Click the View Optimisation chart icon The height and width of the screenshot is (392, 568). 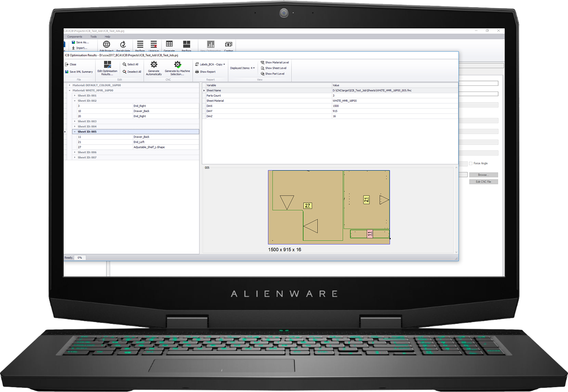tap(211, 44)
